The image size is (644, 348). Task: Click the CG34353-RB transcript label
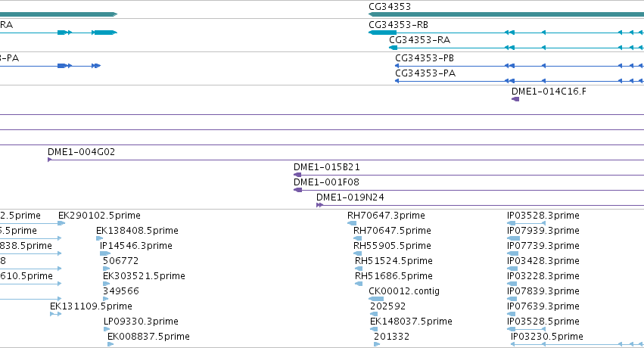point(398,25)
